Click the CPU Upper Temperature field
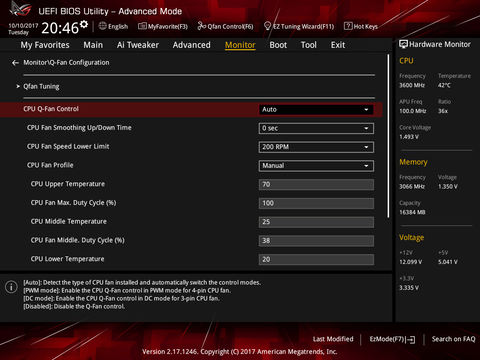The image size is (480, 360). 316,184
